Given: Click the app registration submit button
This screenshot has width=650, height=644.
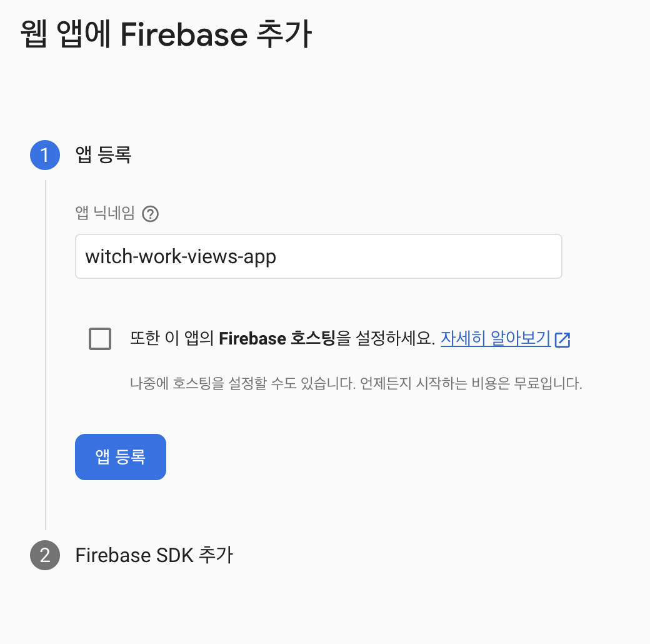Looking at the screenshot, I should pyautogui.click(x=120, y=456).
